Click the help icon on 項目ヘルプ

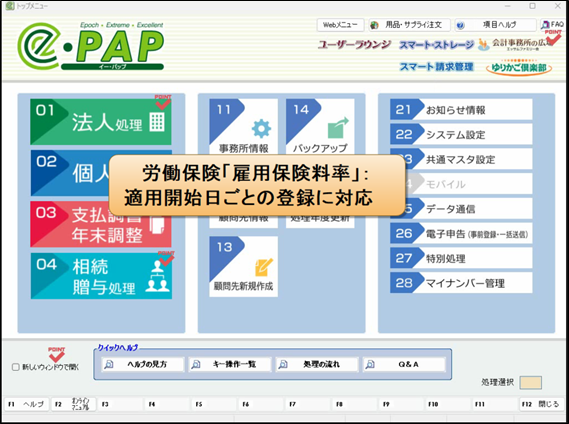click(x=460, y=25)
